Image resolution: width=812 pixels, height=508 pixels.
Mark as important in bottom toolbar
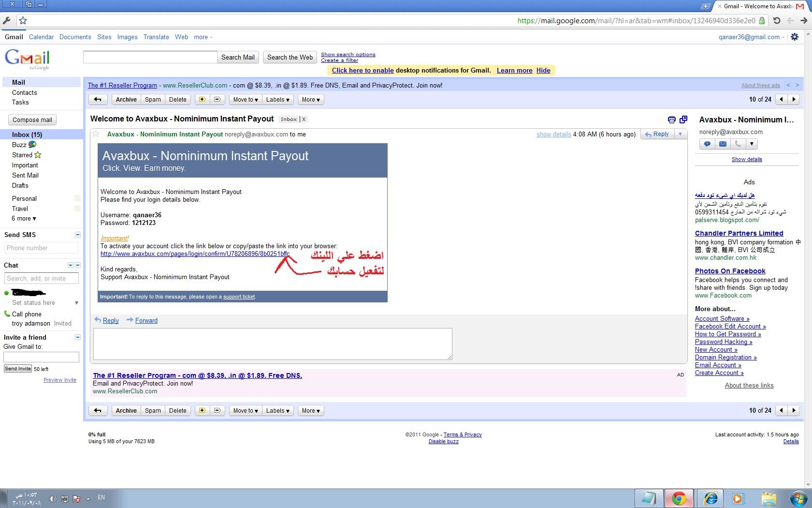[202, 410]
